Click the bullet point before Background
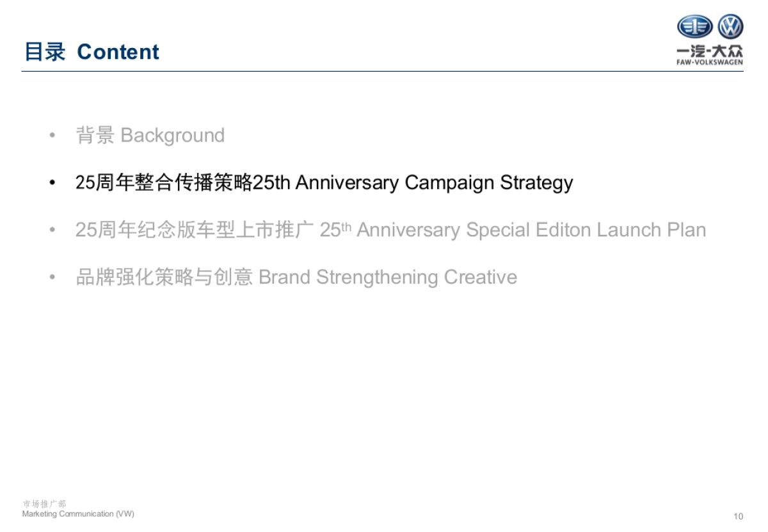Screen dimensions: 768x532 53,136
